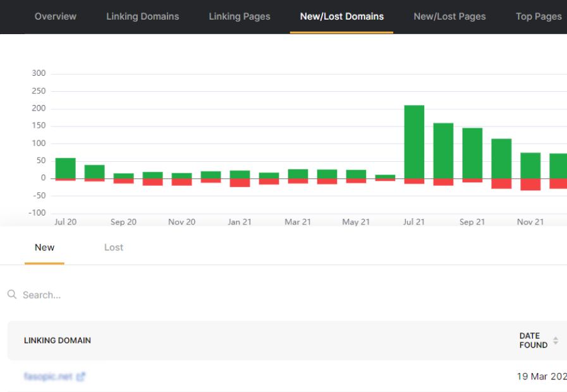Open the blurred linking domain link
This screenshot has width=567, height=392.
pyautogui.click(x=48, y=376)
